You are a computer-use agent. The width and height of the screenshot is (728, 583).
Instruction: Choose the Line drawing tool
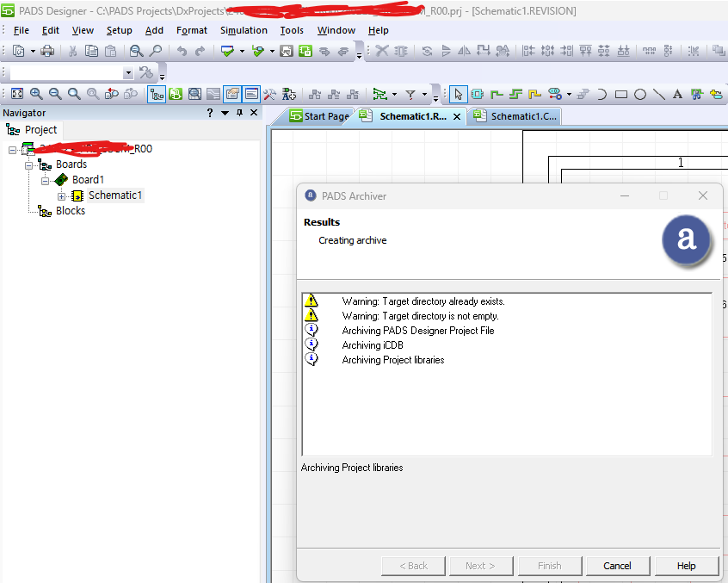click(658, 95)
